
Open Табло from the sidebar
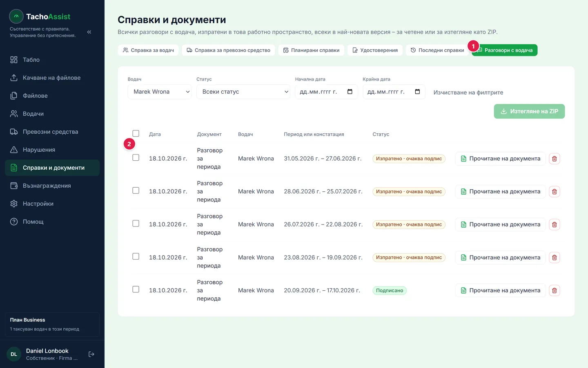coord(52,60)
